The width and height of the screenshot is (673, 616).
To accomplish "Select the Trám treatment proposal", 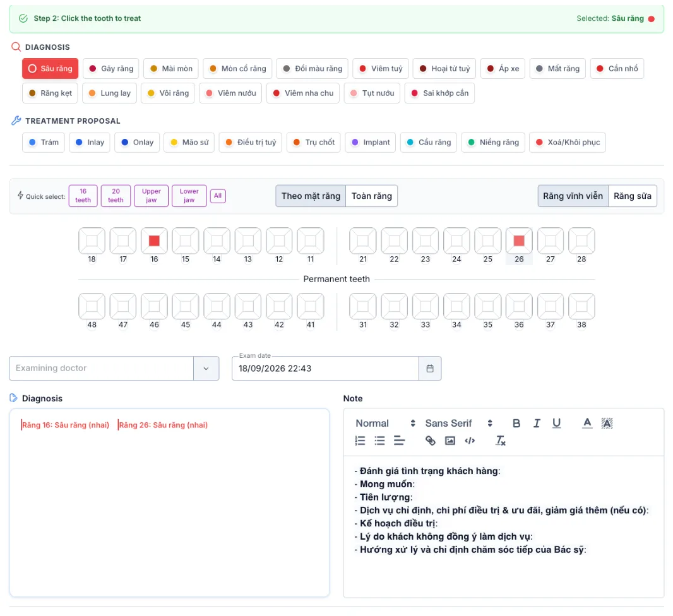I will [44, 143].
